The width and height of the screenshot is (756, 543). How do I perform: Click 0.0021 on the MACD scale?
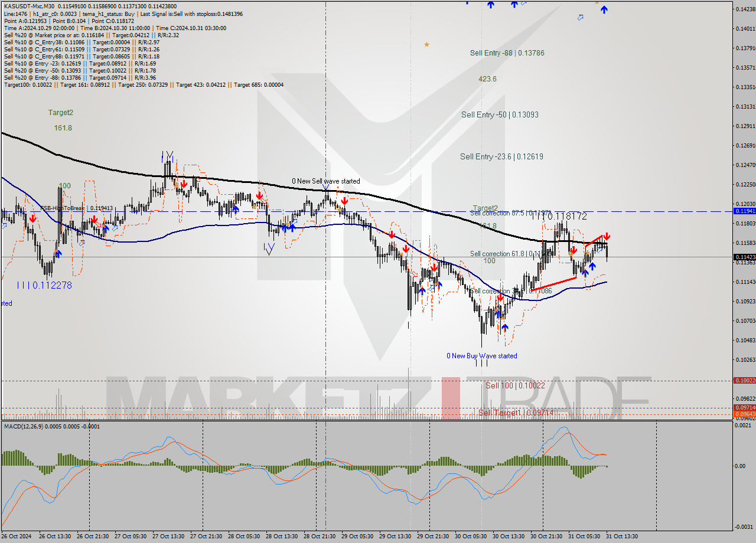point(744,426)
